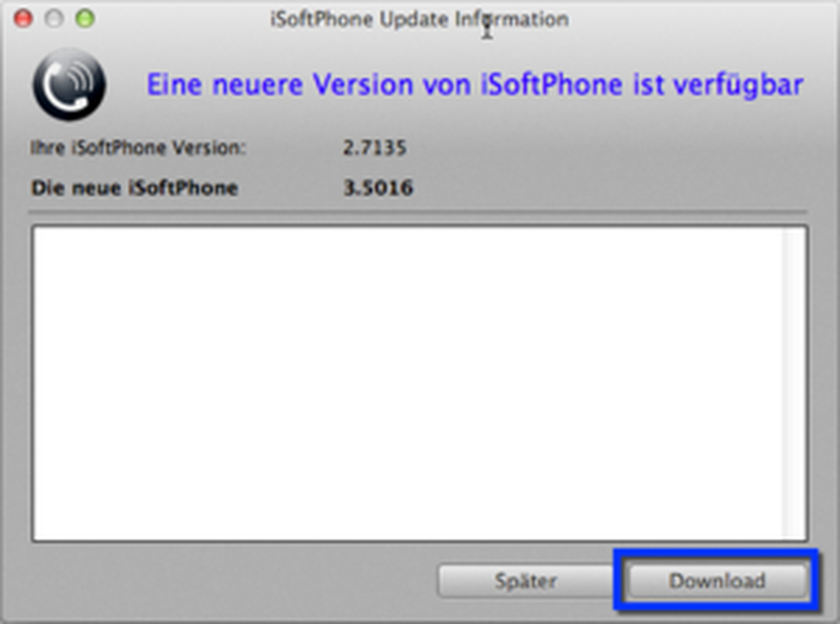Click empty title bar space right of title
The width and height of the screenshot is (840, 624).
[x=696, y=20]
